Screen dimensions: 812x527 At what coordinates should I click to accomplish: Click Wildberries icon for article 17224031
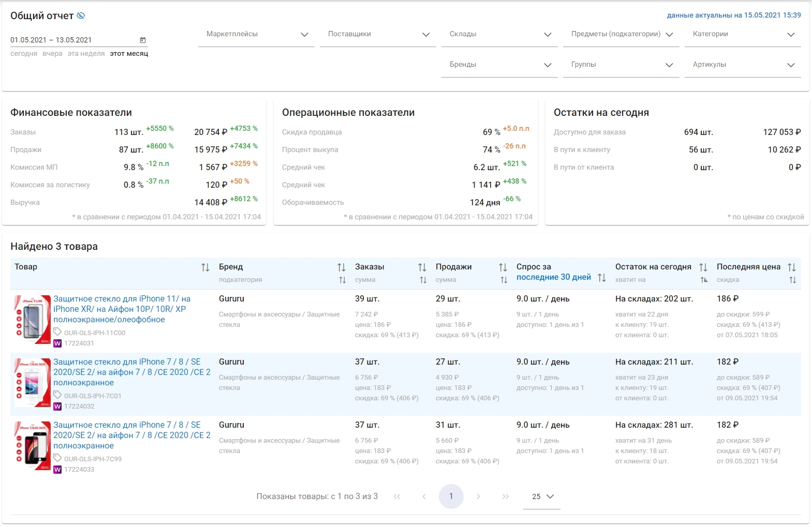click(x=57, y=343)
